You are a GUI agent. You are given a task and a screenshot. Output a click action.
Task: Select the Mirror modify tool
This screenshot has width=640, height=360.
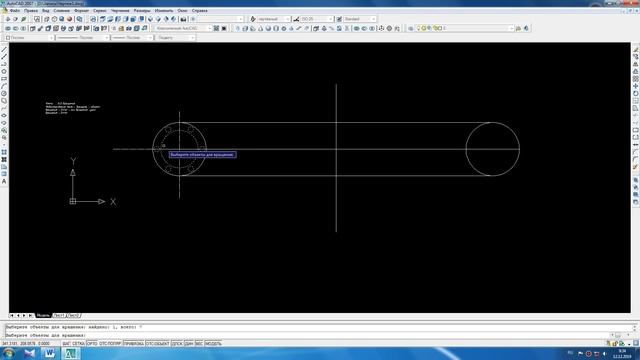tap(636, 64)
